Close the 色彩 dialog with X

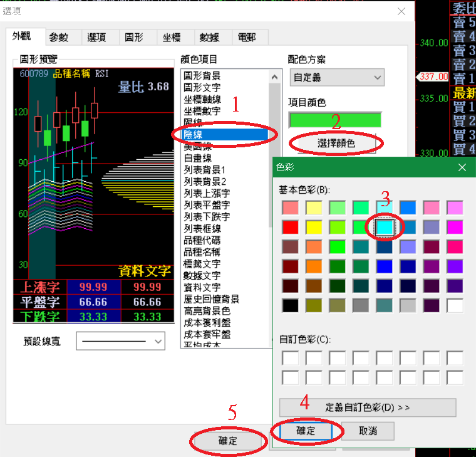point(462,167)
